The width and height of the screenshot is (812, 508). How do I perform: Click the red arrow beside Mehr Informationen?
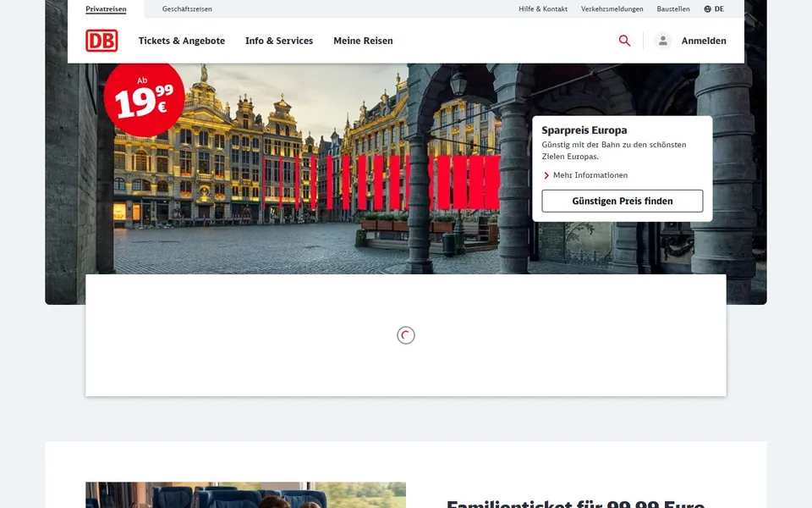coord(546,175)
